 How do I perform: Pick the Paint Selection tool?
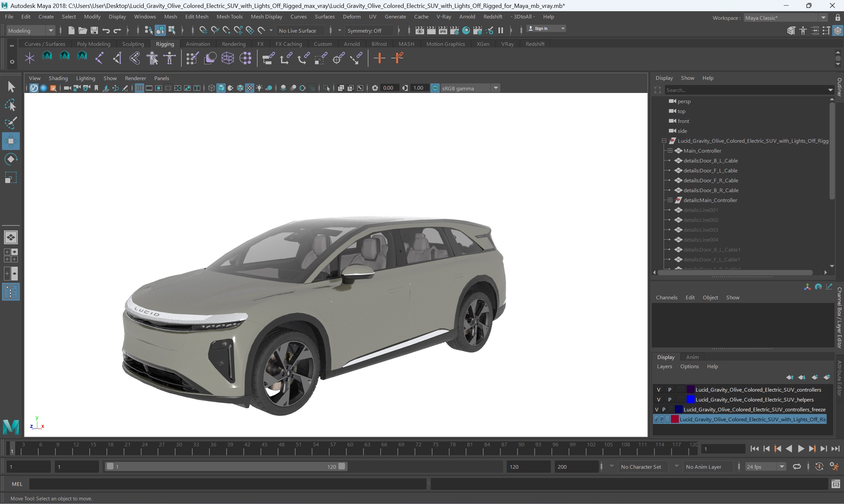click(11, 123)
